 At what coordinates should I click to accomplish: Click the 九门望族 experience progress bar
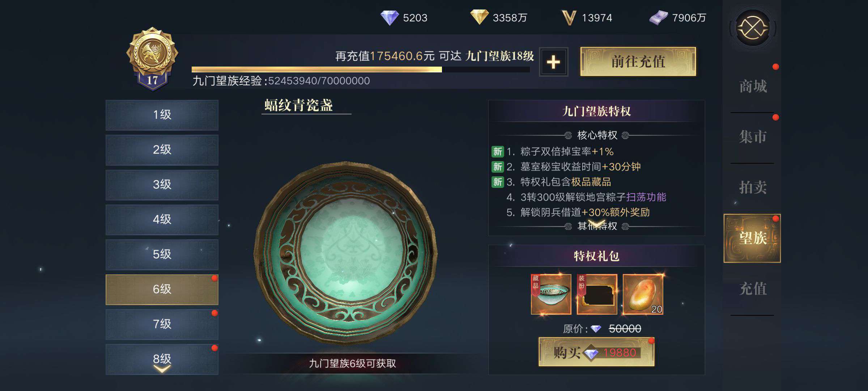[x=361, y=70]
